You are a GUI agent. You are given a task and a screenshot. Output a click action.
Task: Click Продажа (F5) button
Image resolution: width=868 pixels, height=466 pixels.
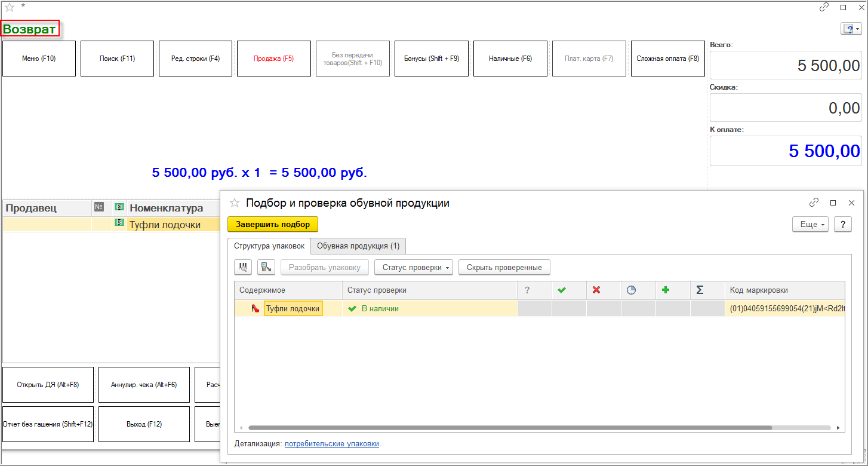point(274,59)
